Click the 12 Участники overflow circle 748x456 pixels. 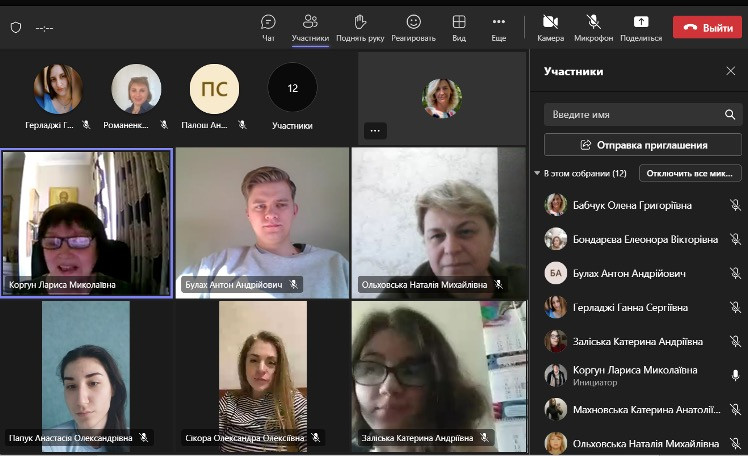[x=292, y=88]
